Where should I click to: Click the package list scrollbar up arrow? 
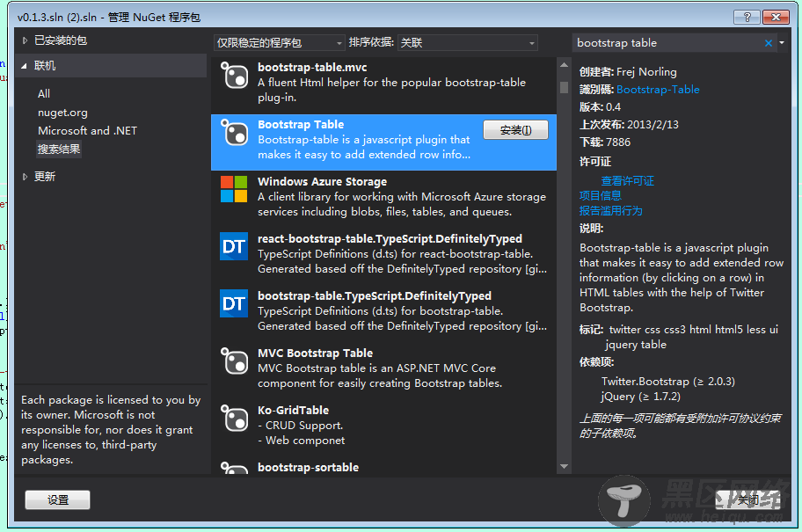[564, 65]
